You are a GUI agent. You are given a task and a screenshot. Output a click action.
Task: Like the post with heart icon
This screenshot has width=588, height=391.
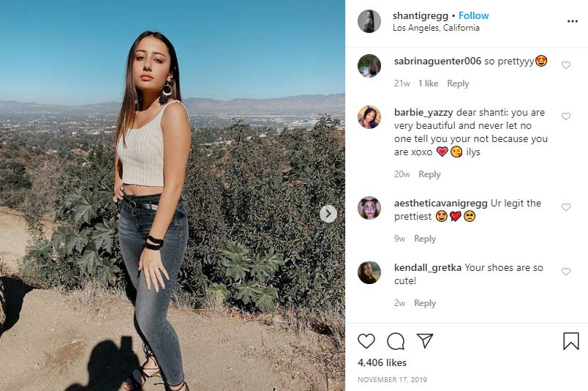click(x=366, y=341)
